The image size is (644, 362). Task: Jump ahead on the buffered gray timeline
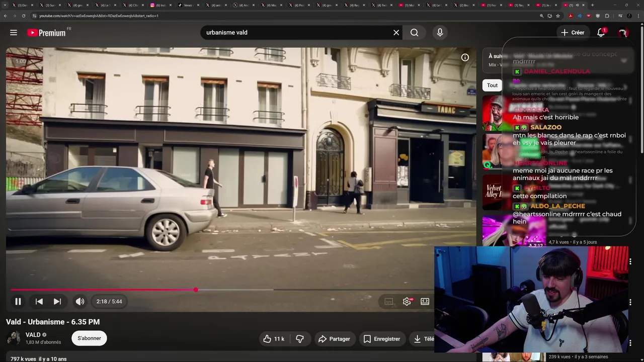(x=234, y=290)
